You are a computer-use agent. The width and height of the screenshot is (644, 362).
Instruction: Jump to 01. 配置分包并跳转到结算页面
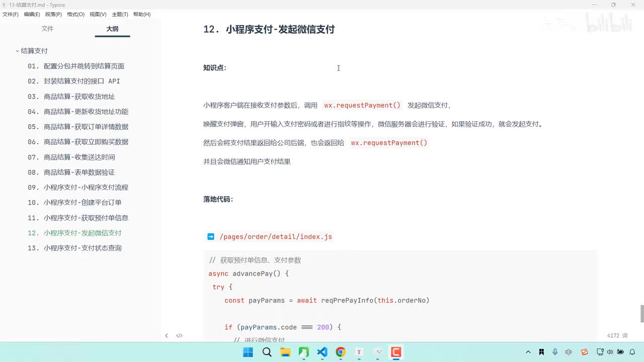point(76,66)
